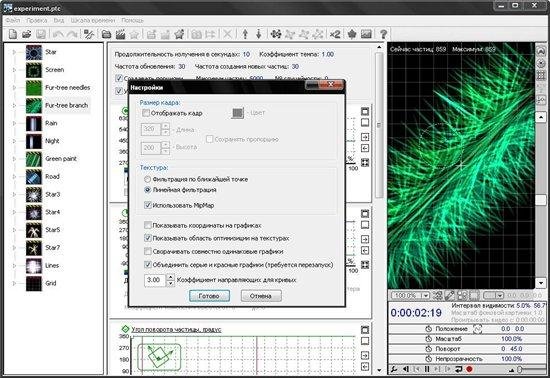Select Фильтрация по ближайшей точке radio button
This screenshot has width=550, height=378.
tap(147, 179)
